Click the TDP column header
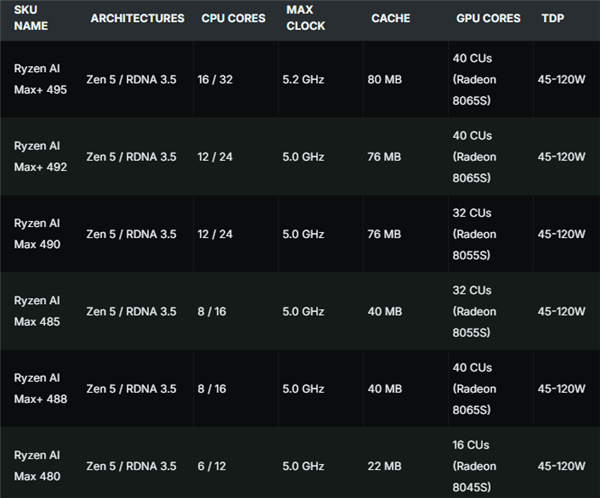Screen dimensions: 600x498 553,18
